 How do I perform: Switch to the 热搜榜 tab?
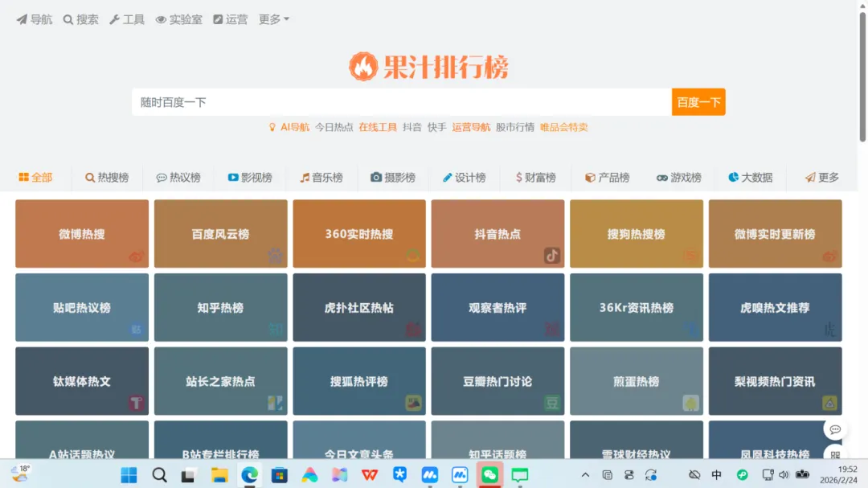coord(107,177)
